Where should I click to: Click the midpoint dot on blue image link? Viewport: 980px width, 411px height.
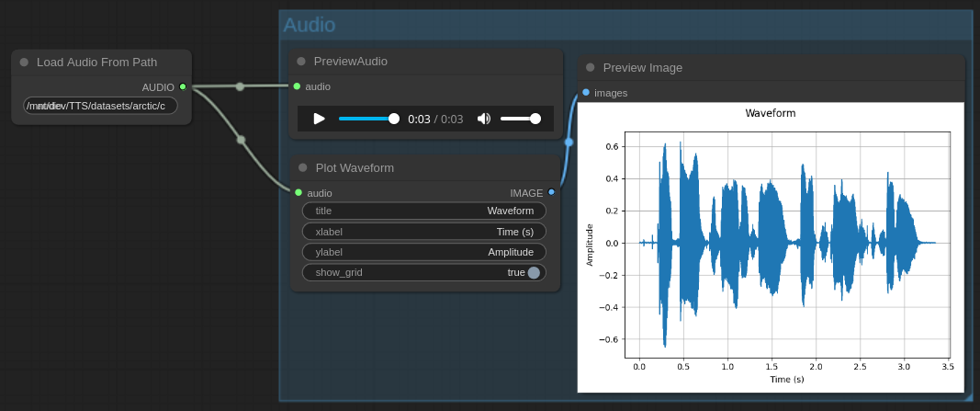click(x=569, y=143)
